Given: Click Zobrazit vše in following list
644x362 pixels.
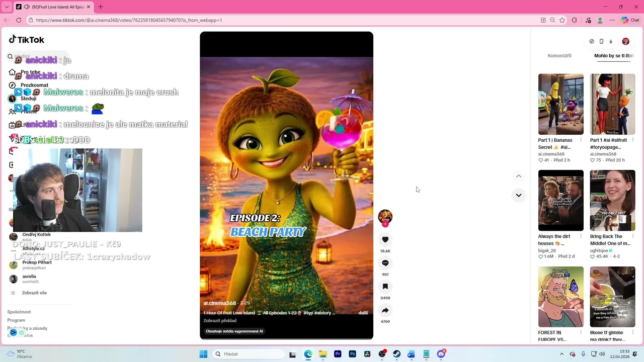Looking at the screenshot, I should tap(34, 293).
